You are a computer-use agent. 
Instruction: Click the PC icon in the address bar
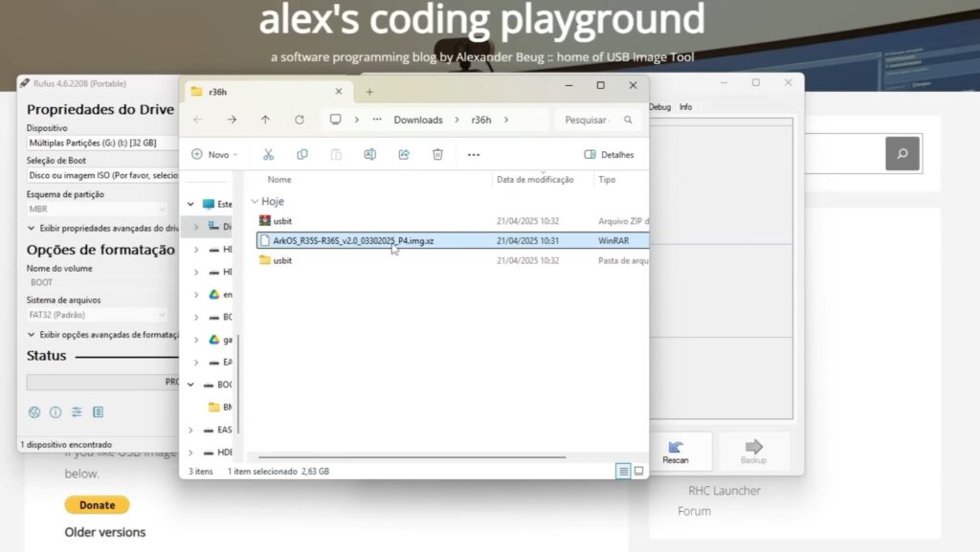coord(336,120)
